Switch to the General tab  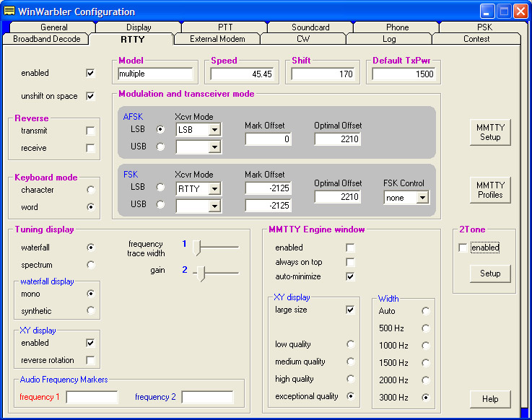pyautogui.click(x=53, y=27)
